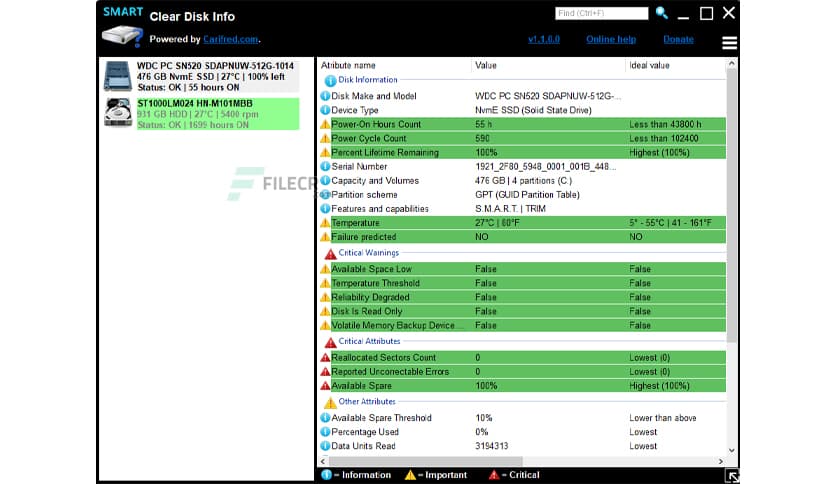Click the Information legend entry in footer
836x484 pixels.
click(x=356, y=475)
